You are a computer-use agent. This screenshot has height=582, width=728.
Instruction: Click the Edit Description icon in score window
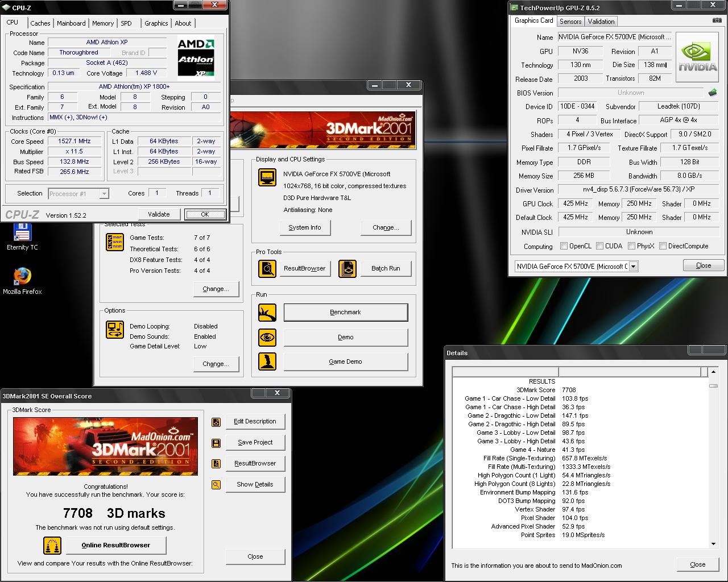pyautogui.click(x=216, y=422)
